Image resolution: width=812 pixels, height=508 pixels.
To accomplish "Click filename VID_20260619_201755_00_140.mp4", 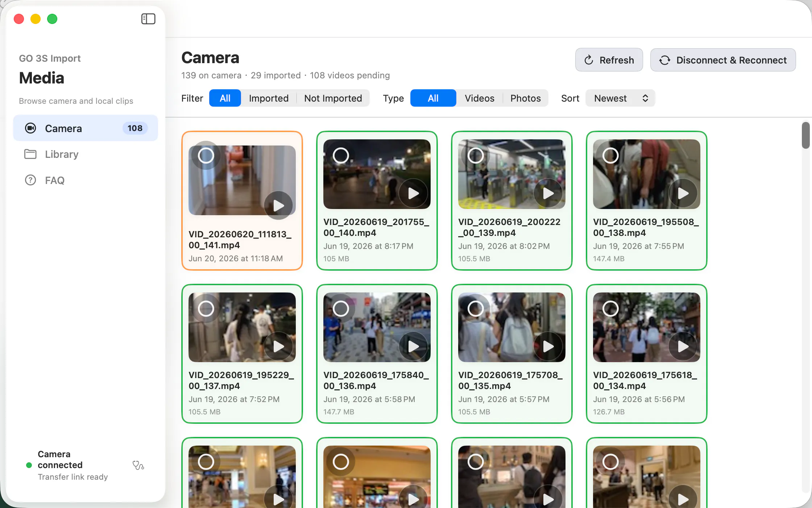I will pos(376,227).
